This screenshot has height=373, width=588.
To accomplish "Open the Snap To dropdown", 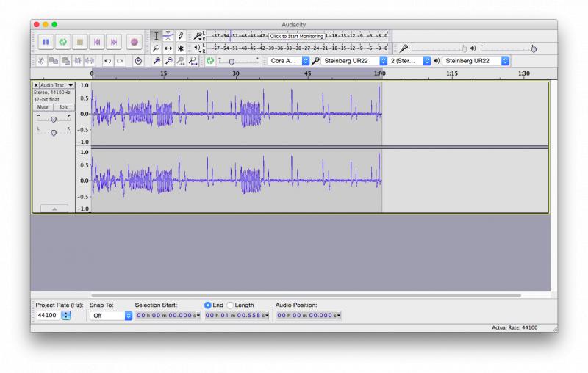I will coord(111,316).
